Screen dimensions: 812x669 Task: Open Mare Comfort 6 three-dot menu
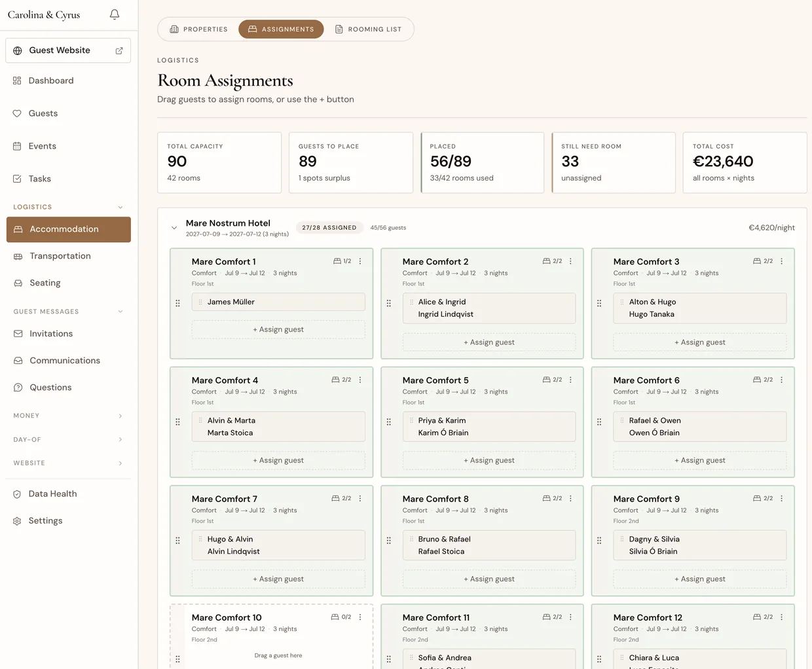781,380
